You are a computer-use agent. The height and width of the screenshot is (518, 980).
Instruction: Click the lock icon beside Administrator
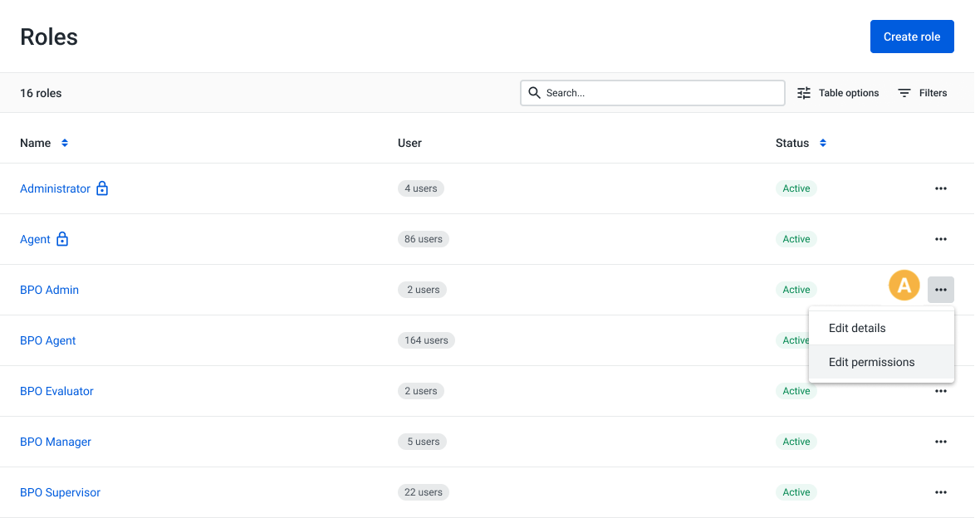coord(102,188)
